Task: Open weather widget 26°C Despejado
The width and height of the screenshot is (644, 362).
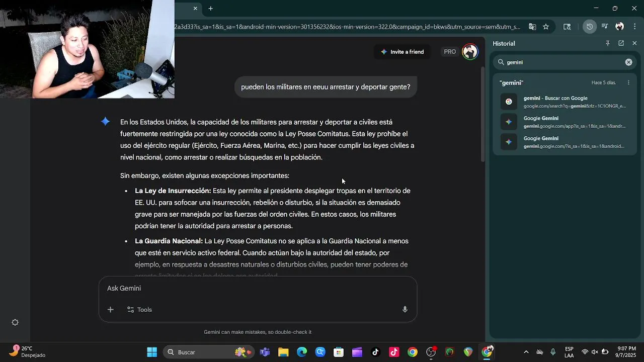Action: coord(28,352)
